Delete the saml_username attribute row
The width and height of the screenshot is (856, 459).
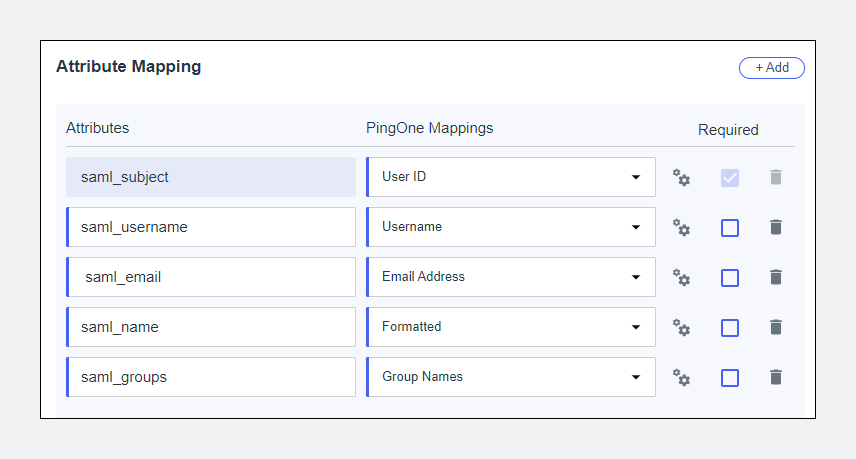point(775,227)
